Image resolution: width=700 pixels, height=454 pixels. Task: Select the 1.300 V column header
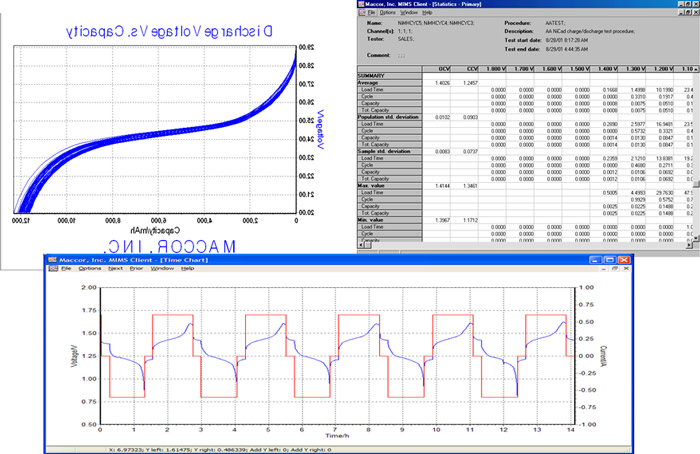click(632, 69)
